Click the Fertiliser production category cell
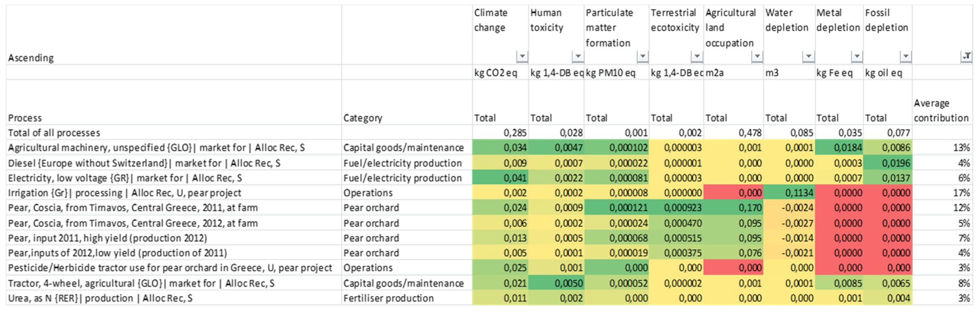 pyautogui.click(x=388, y=298)
